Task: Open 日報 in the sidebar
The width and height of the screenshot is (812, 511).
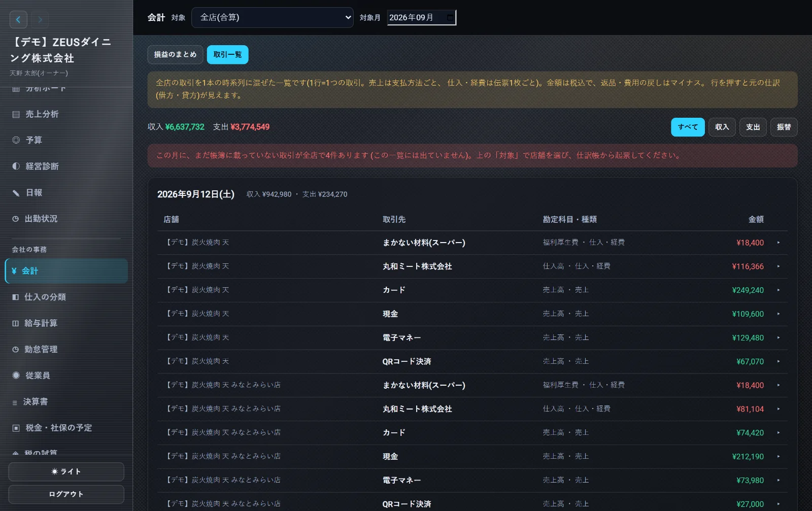Action: click(x=66, y=193)
